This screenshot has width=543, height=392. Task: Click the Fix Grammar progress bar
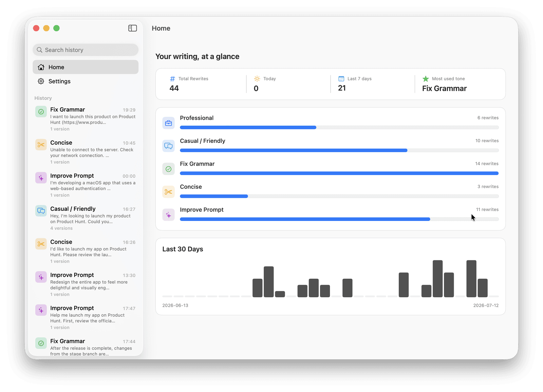[339, 173]
